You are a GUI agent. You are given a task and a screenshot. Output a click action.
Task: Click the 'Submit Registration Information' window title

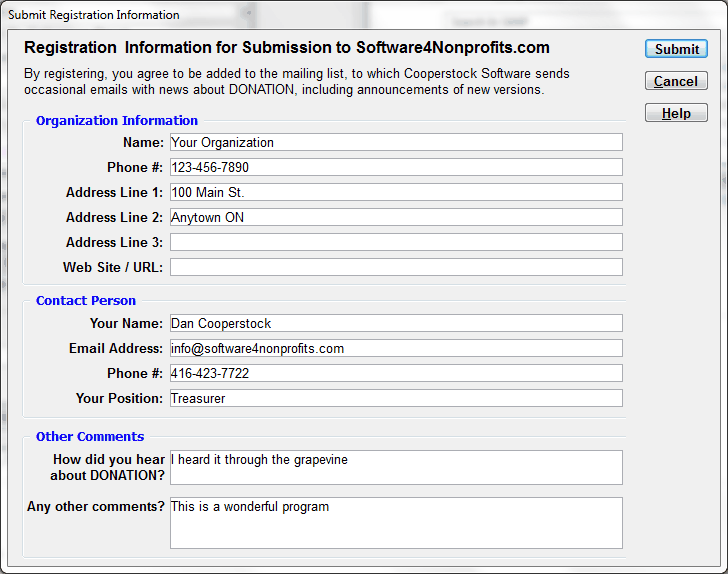point(94,15)
